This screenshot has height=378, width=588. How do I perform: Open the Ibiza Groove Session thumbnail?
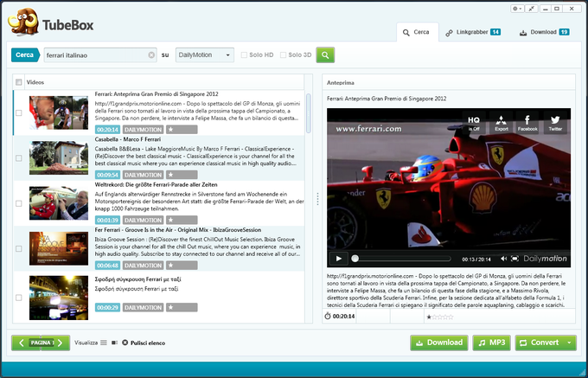click(59, 248)
